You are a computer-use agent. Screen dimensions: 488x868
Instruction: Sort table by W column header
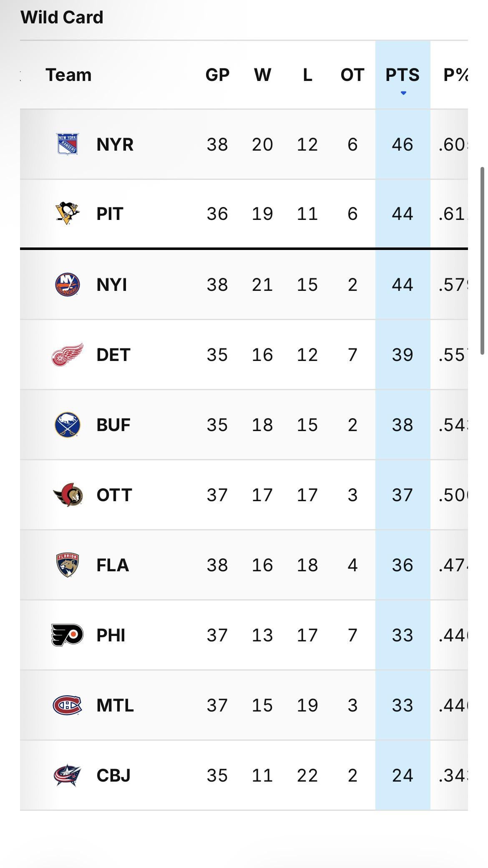coord(262,75)
